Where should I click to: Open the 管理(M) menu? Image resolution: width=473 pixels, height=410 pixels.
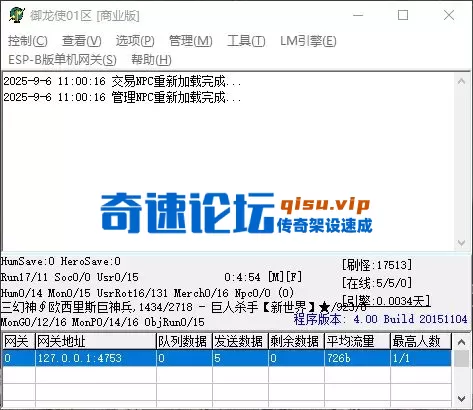pos(191,41)
